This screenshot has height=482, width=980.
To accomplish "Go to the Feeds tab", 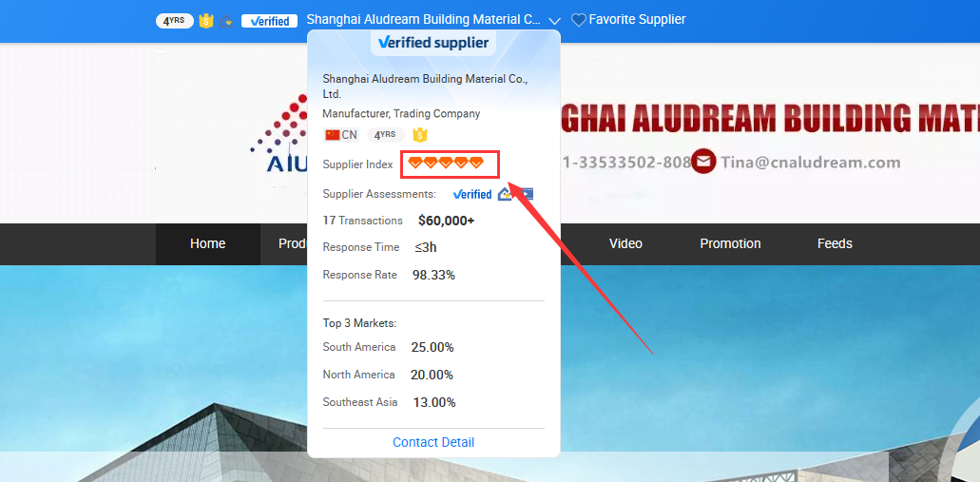I will point(835,243).
